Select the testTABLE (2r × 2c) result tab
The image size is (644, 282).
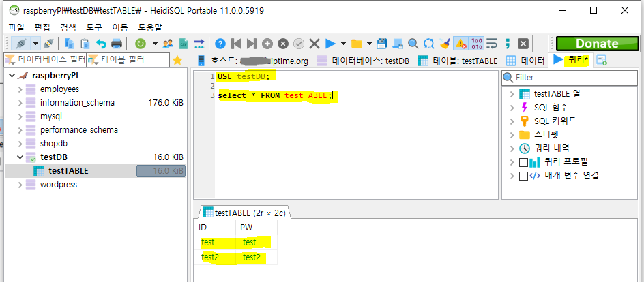(246, 213)
